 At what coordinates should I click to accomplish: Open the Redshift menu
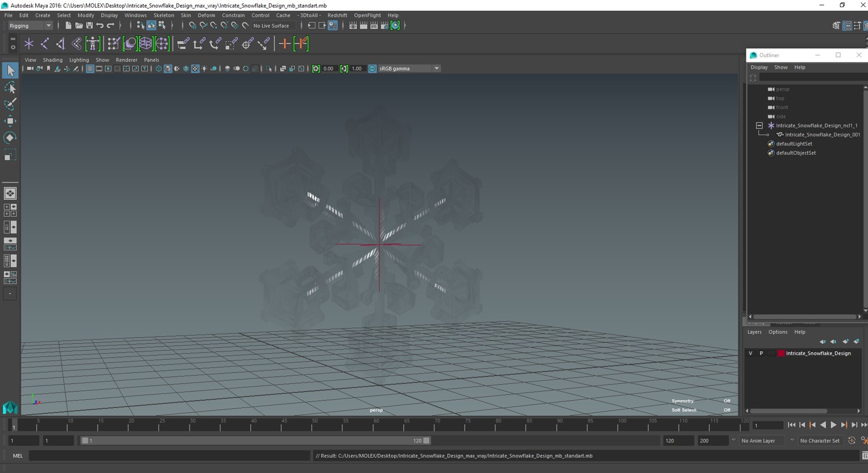pos(337,15)
